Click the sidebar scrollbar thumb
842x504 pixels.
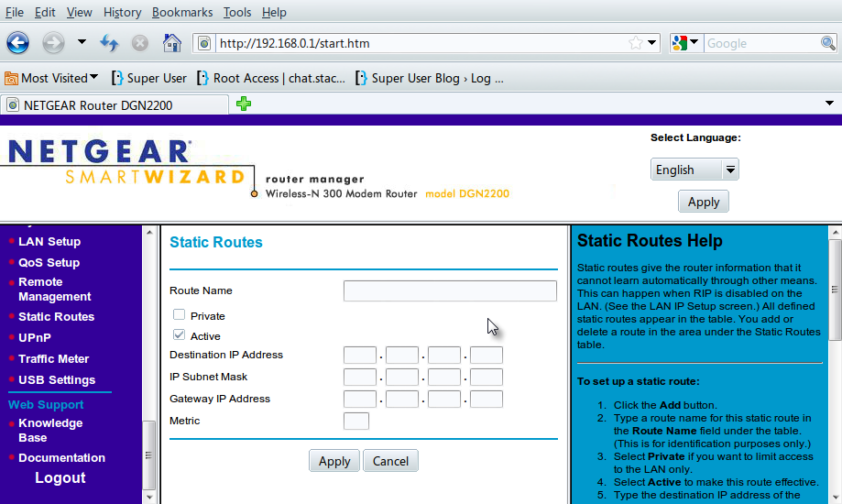point(149,455)
